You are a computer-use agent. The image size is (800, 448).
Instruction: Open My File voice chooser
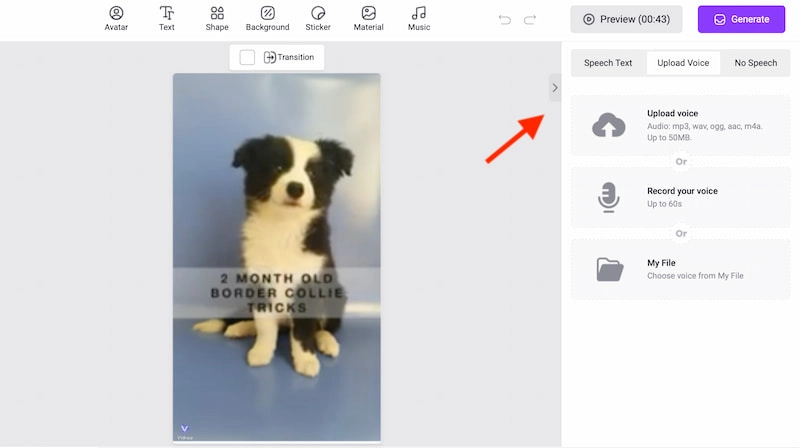click(680, 269)
